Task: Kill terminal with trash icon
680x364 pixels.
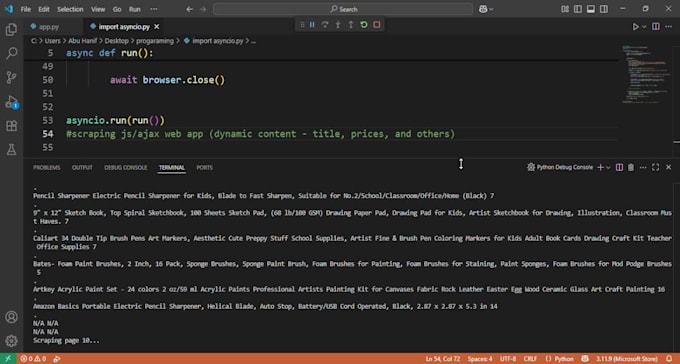Action: pos(631,167)
